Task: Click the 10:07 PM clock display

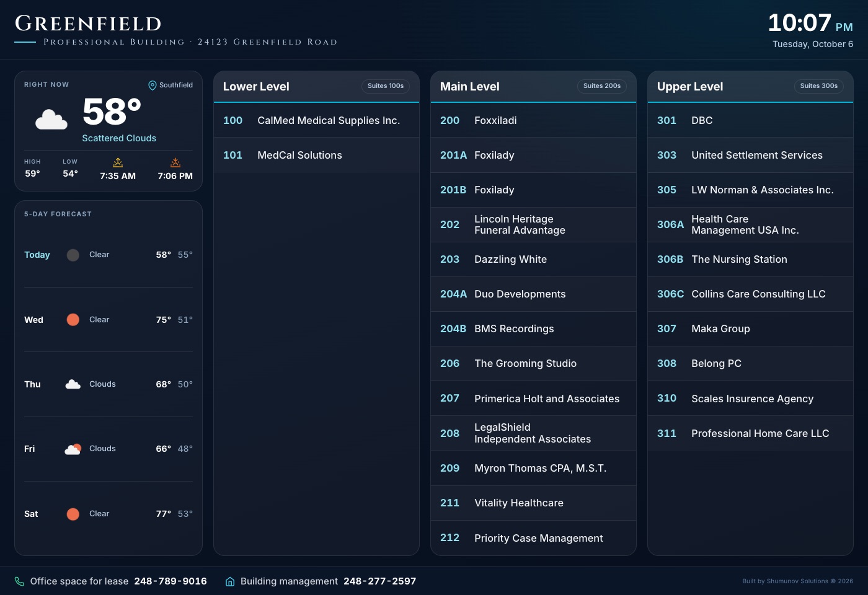Action: [x=810, y=23]
